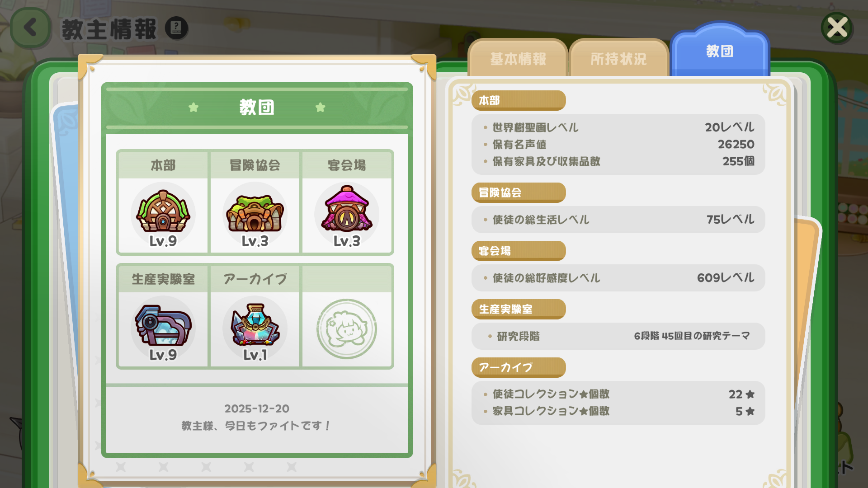Select the 教団 tab
The image size is (868, 488).
tap(720, 51)
